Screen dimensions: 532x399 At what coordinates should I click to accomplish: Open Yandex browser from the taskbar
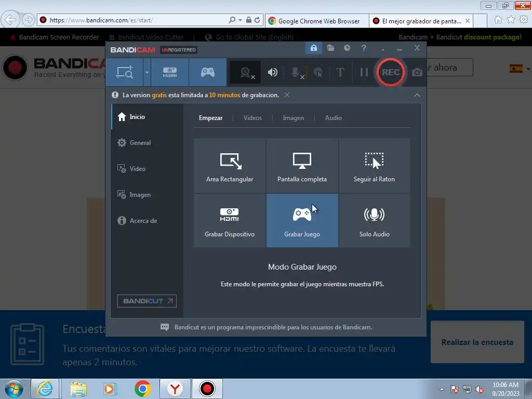[x=175, y=389]
